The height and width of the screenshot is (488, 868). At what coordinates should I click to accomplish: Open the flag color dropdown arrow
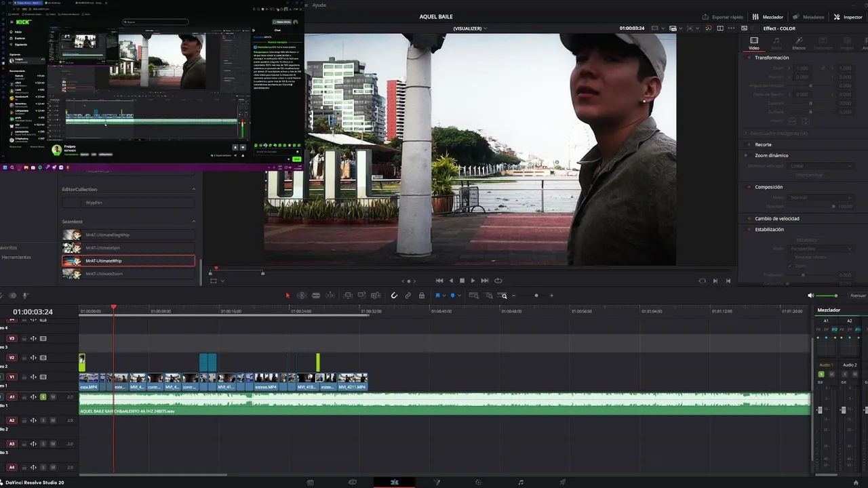pyautogui.click(x=443, y=296)
